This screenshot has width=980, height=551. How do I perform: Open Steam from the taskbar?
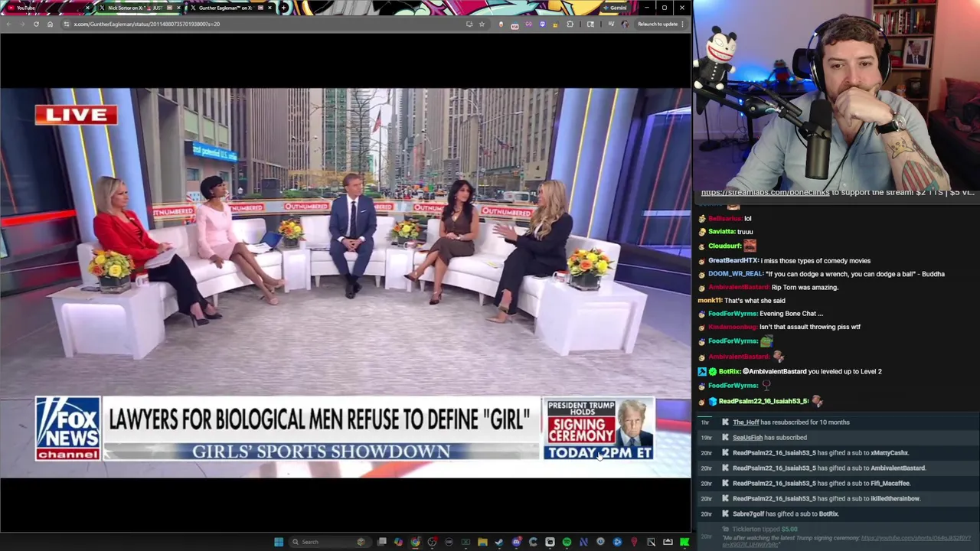[x=499, y=542]
